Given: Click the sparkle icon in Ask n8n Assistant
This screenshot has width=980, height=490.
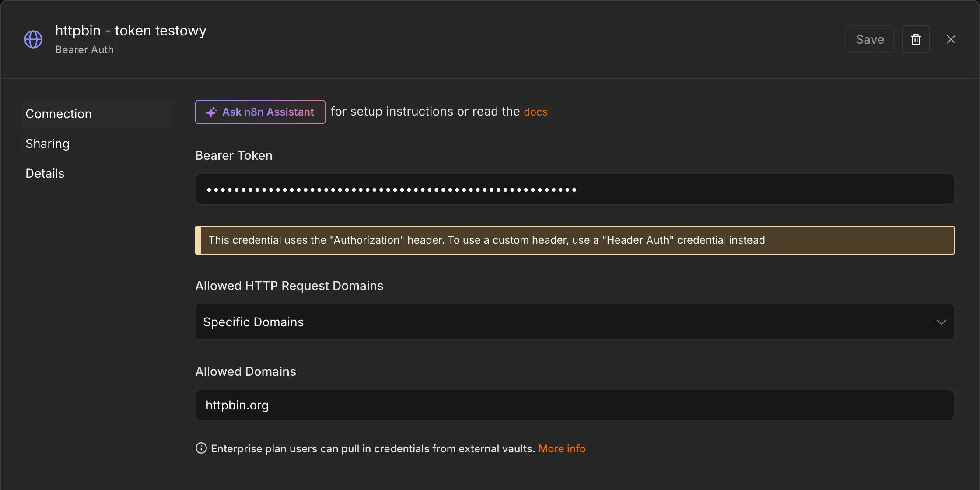Looking at the screenshot, I should [212, 112].
